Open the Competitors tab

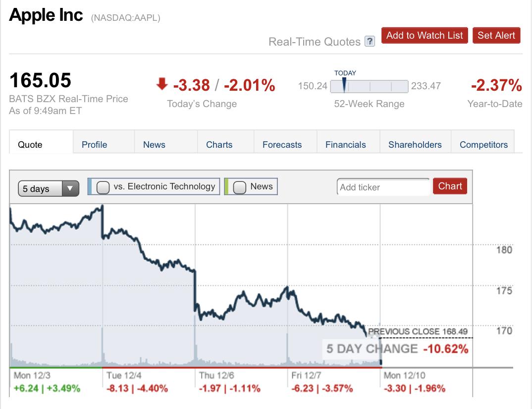tap(483, 144)
